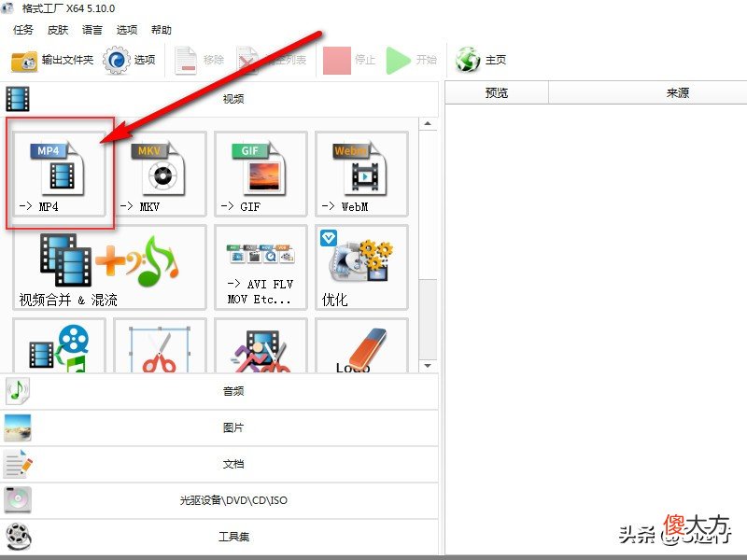Expand the 文档 category
The height and width of the screenshot is (560, 747).
pos(219,464)
